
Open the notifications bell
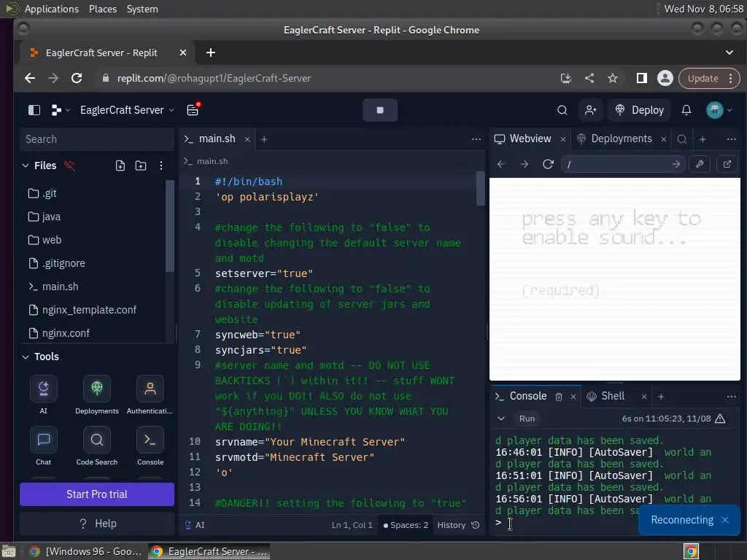pos(686,110)
